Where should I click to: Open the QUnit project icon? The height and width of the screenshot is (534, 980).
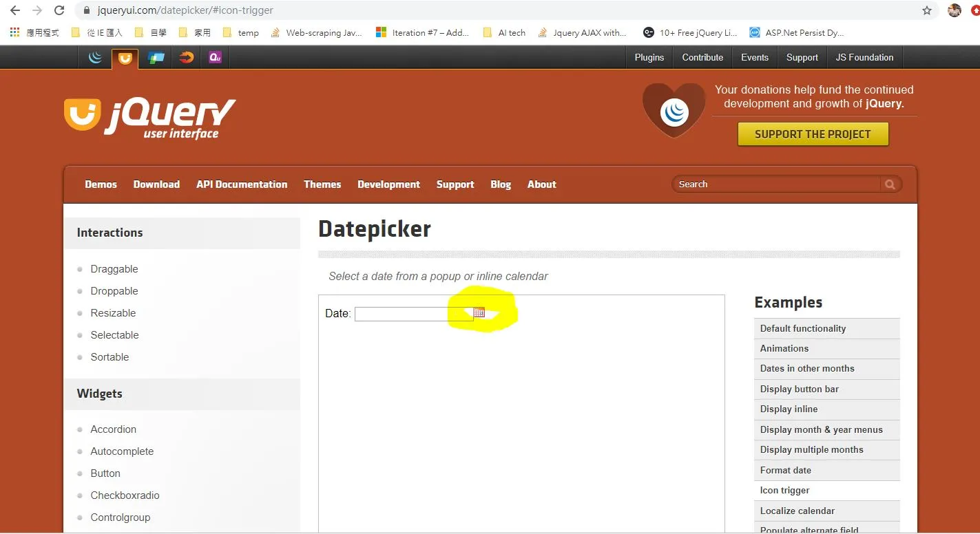click(x=215, y=58)
